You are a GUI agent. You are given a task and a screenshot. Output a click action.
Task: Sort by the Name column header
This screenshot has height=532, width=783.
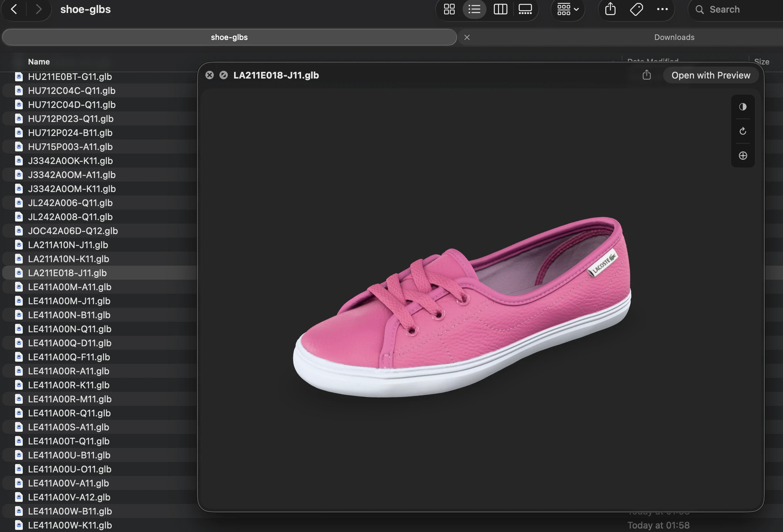click(x=39, y=62)
